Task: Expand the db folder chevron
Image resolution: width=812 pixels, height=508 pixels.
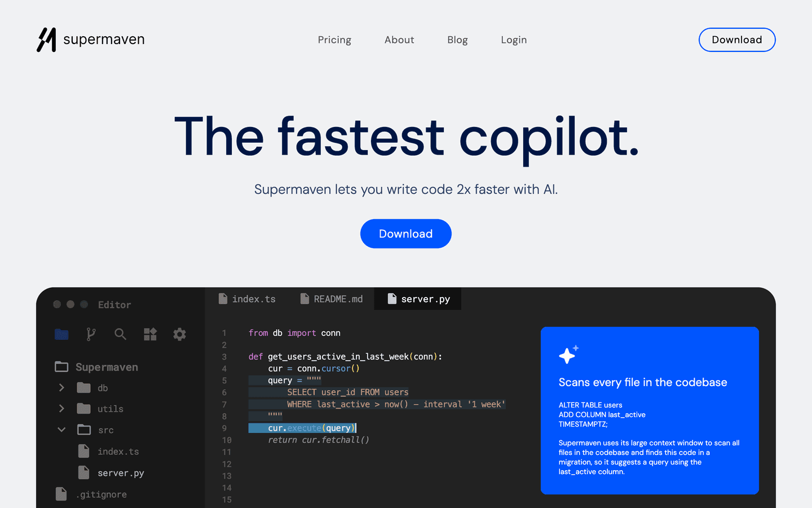Action: click(x=61, y=388)
